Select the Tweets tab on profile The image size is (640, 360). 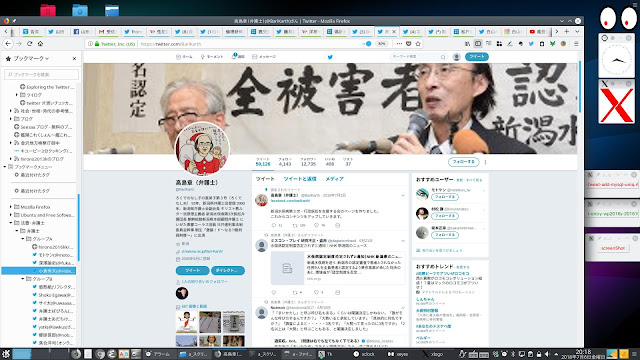pos(265,179)
